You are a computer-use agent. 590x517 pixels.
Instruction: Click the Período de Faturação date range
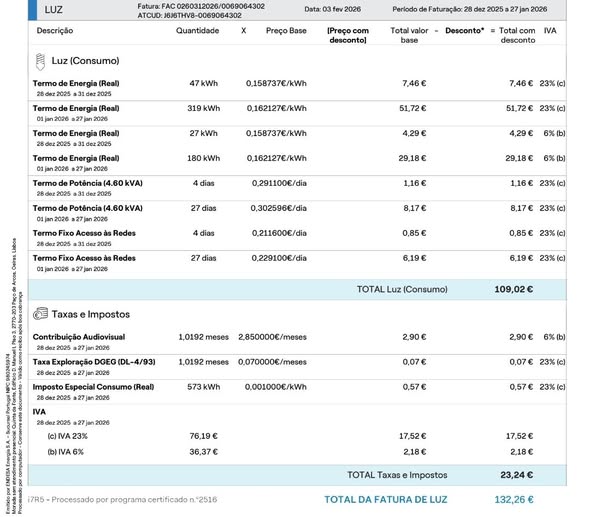pos(505,9)
